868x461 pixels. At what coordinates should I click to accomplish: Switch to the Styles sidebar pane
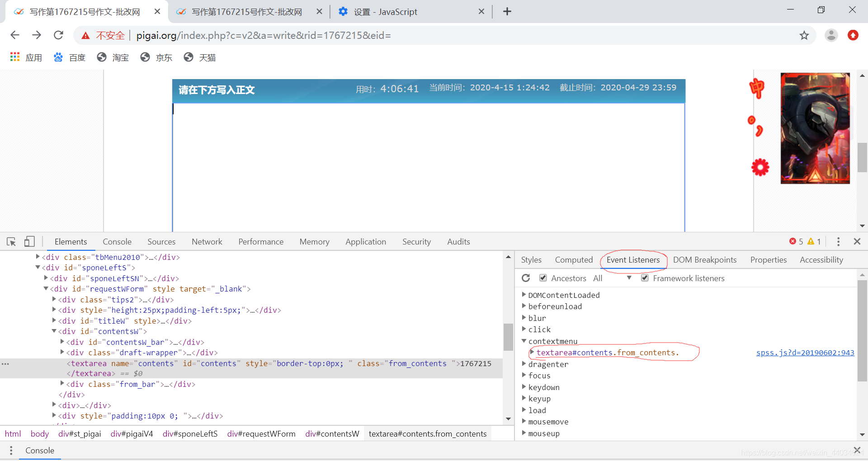(x=531, y=260)
